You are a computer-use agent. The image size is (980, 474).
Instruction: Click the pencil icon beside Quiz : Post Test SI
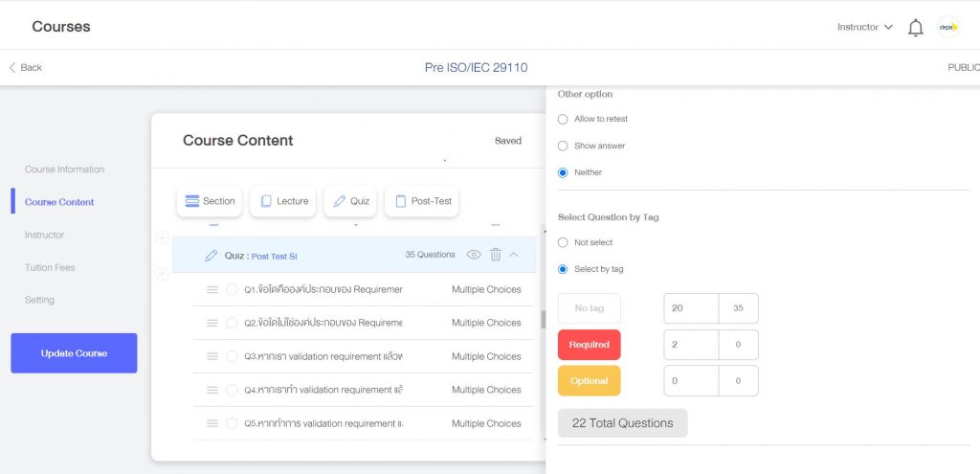pos(212,256)
